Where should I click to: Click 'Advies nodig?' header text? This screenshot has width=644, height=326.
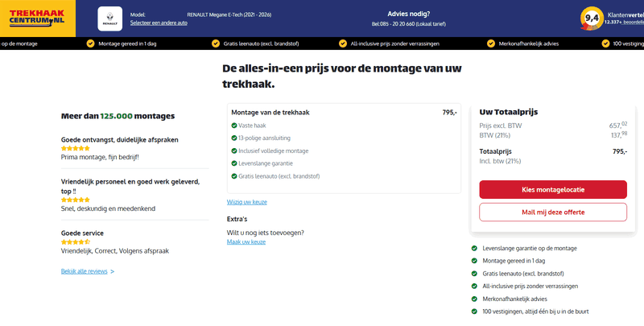pyautogui.click(x=409, y=14)
